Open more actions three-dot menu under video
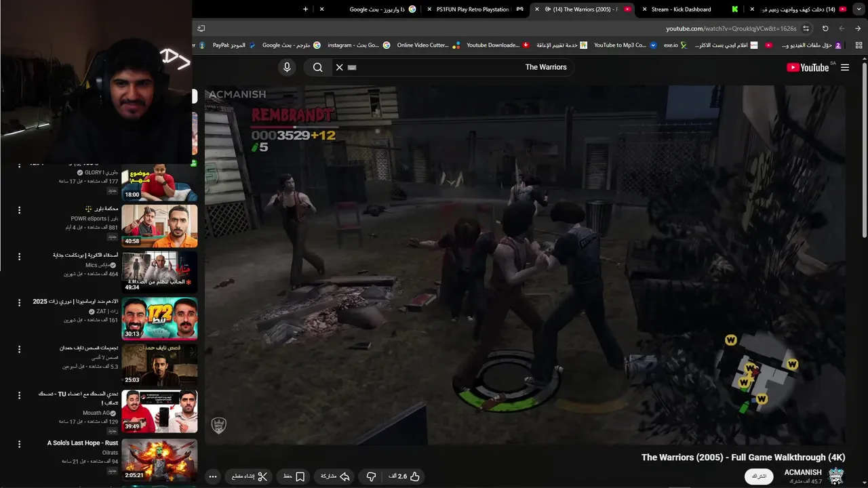 (x=212, y=476)
